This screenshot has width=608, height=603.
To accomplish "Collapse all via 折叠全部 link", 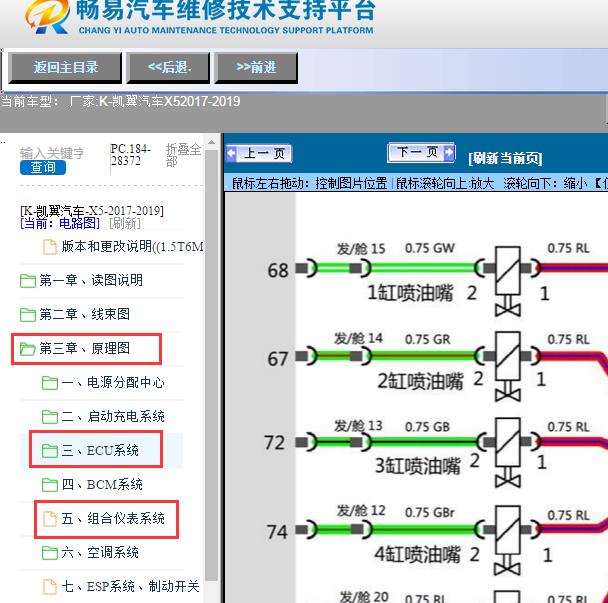I will tap(183, 155).
